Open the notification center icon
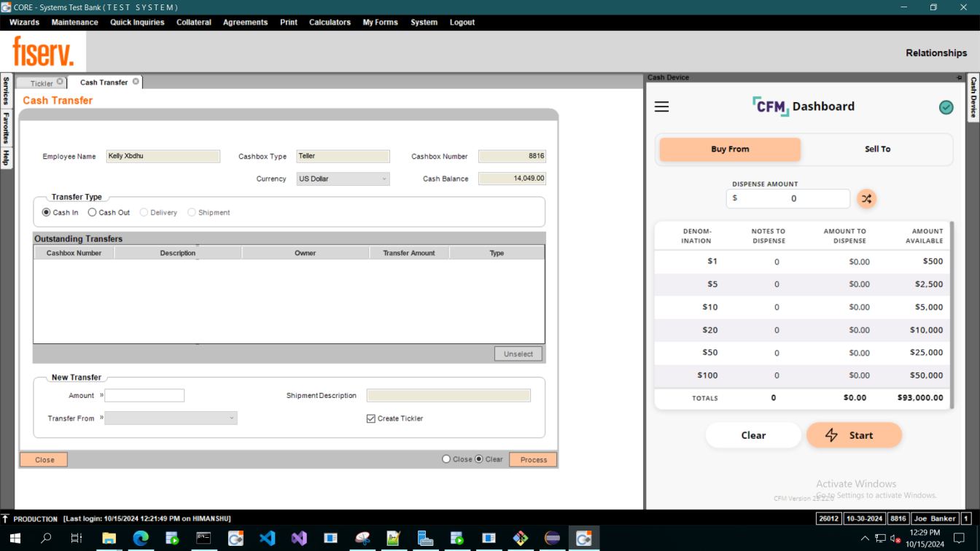This screenshot has height=551, width=980. click(960, 539)
